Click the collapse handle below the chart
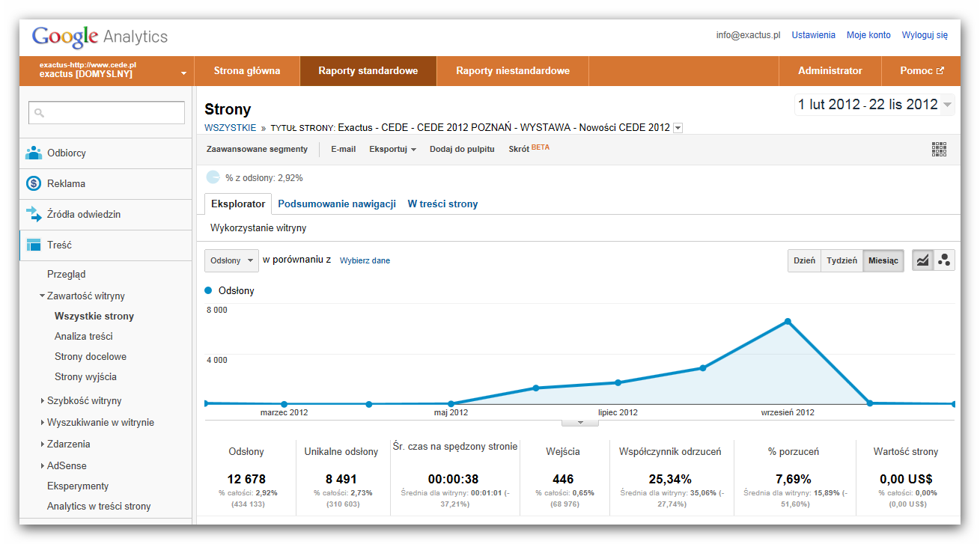The height and width of the screenshot is (544, 980). click(579, 423)
